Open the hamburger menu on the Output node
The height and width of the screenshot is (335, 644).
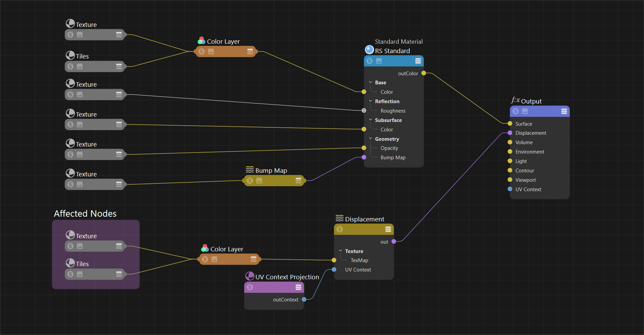tap(564, 111)
